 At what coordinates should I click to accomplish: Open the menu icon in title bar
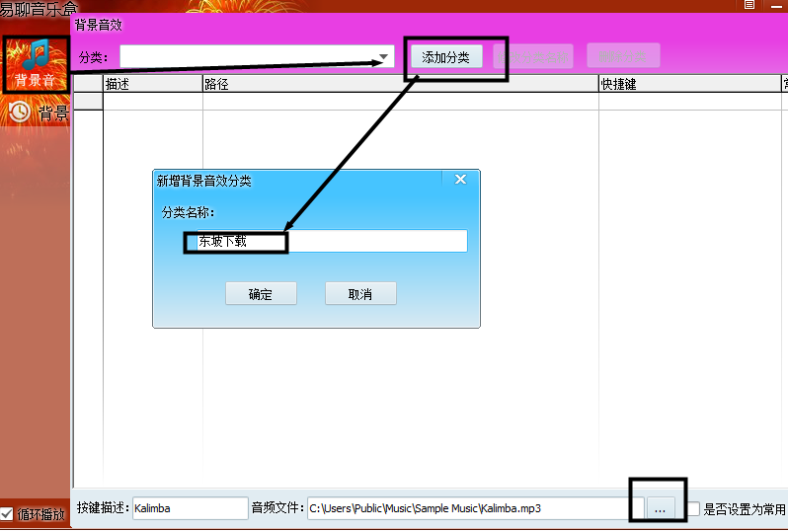tap(749, 5)
